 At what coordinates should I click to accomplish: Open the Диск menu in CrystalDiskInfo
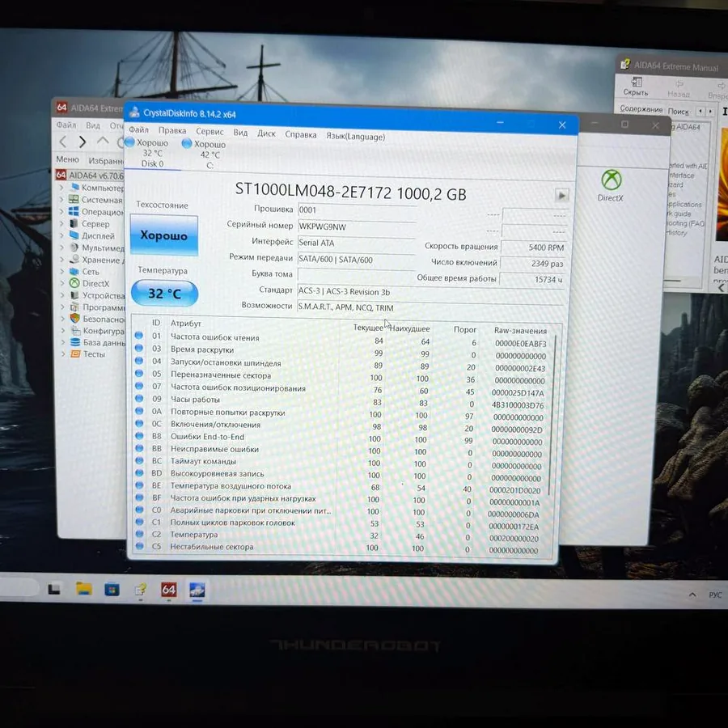[x=266, y=133]
